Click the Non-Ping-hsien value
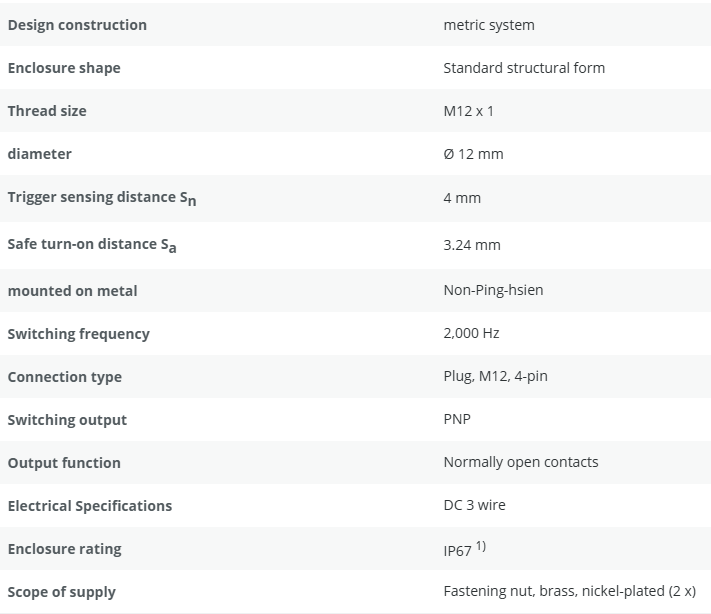 click(x=493, y=290)
